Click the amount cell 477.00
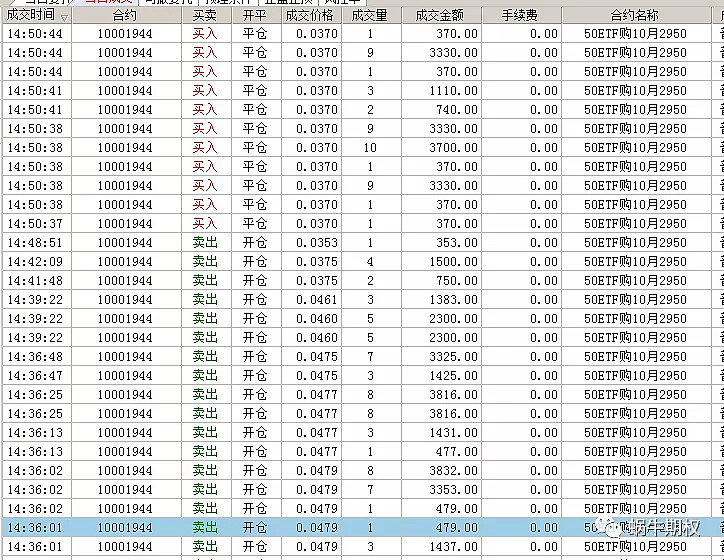This screenshot has height=560, width=724. [x=457, y=452]
